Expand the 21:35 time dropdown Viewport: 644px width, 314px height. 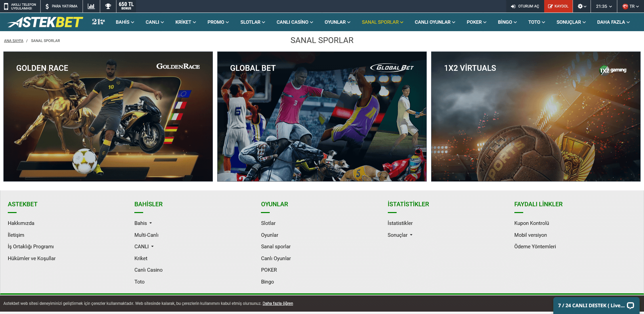(604, 6)
